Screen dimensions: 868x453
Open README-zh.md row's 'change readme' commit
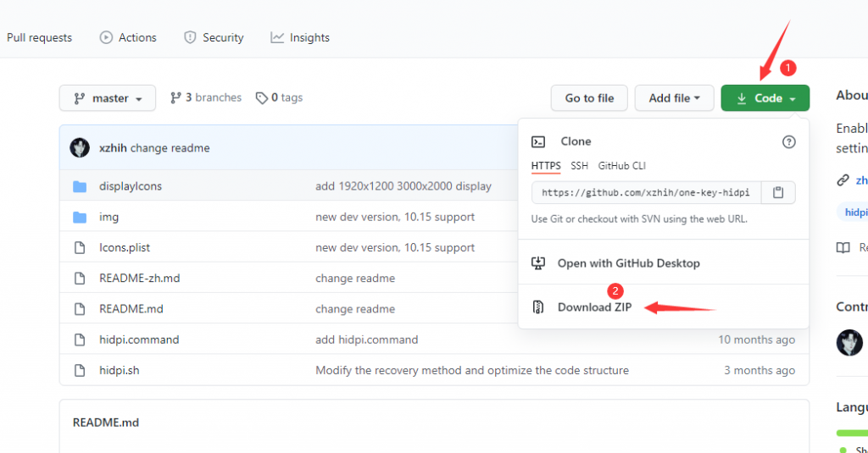[x=355, y=279]
